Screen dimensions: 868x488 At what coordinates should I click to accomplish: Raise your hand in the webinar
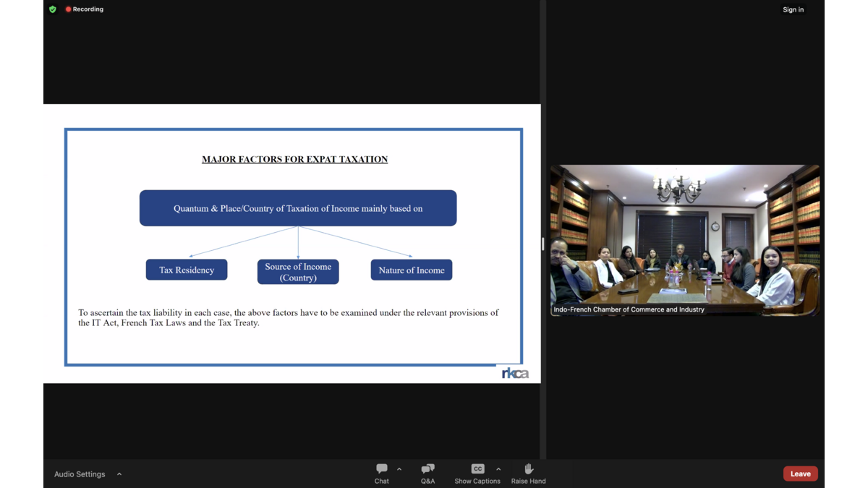click(x=528, y=474)
